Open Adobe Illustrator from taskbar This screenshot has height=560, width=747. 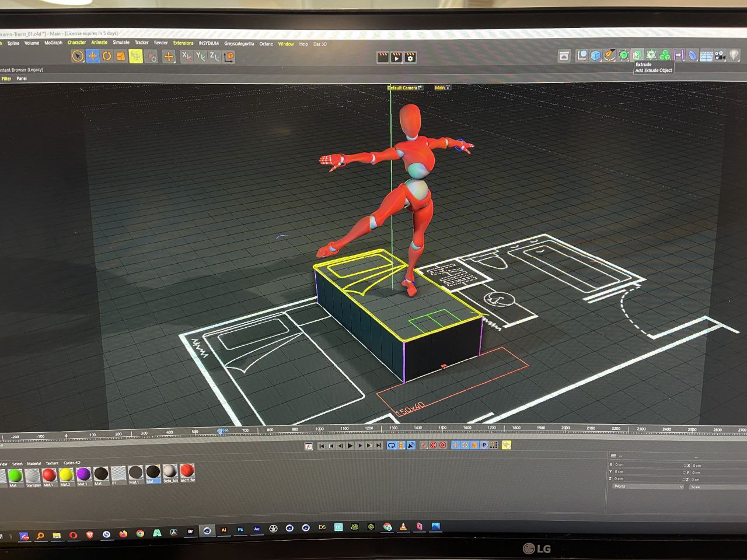[224, 530]
